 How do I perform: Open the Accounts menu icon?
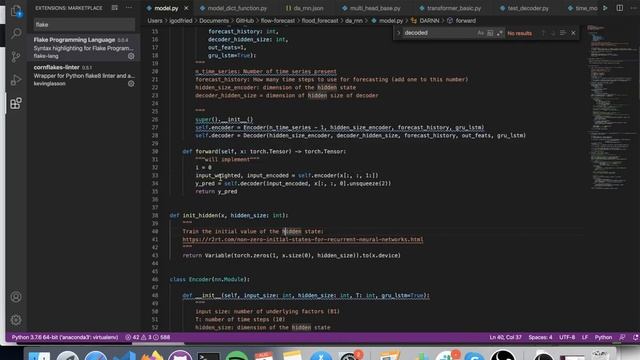[16, 297]
